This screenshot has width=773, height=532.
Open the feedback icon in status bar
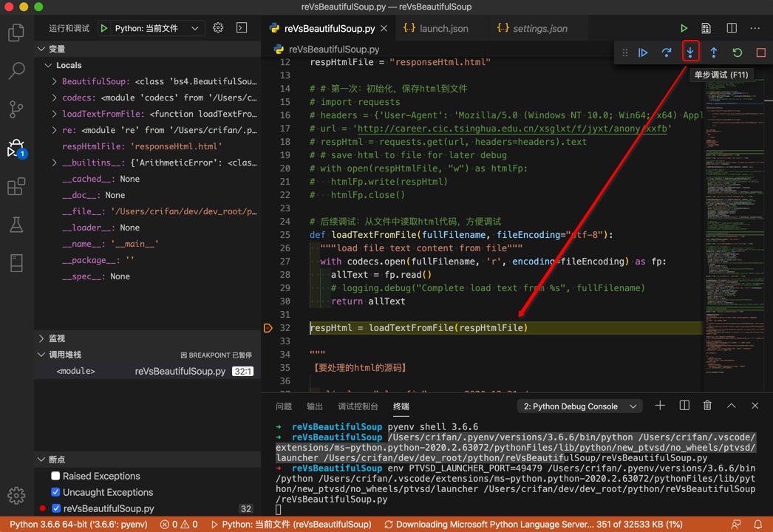click(735, 524)
